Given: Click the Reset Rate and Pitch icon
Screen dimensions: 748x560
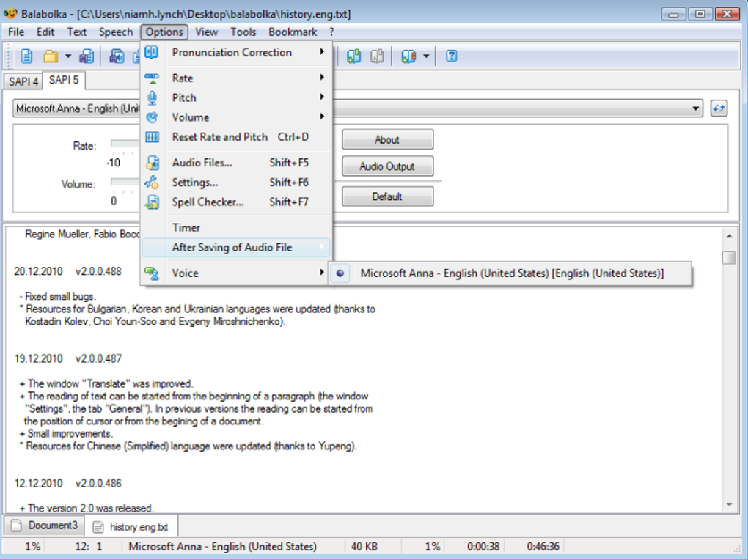Looking at the screenshot, I should click(x=152, y=137).
